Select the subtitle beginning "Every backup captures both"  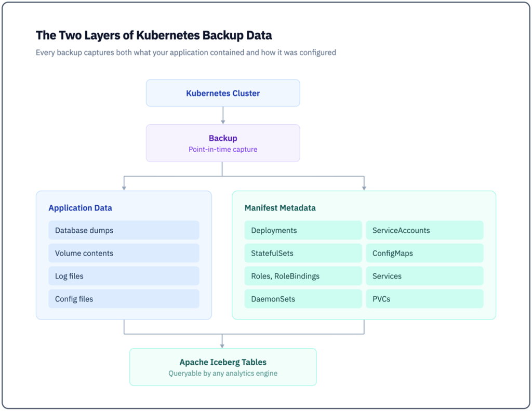[x=186, y=52]
